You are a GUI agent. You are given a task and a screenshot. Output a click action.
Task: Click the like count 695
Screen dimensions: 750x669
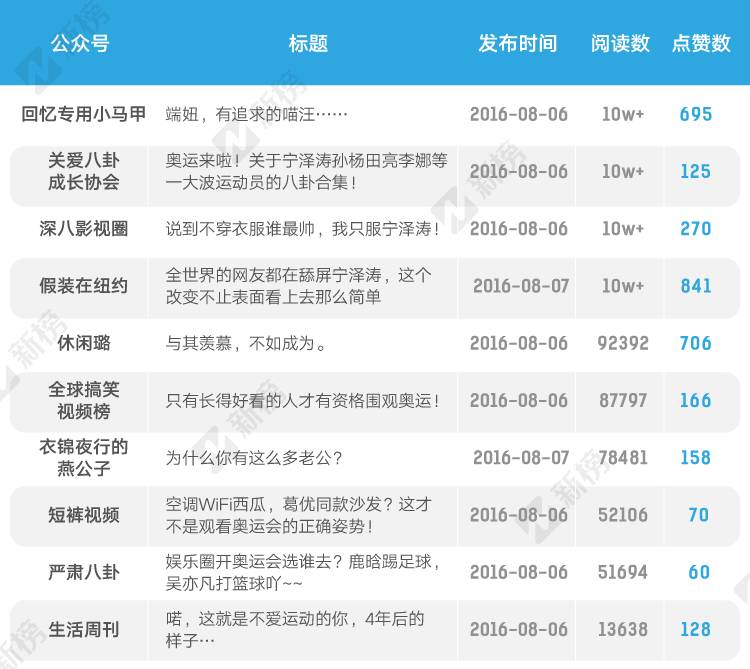click(x=695, y=114)
